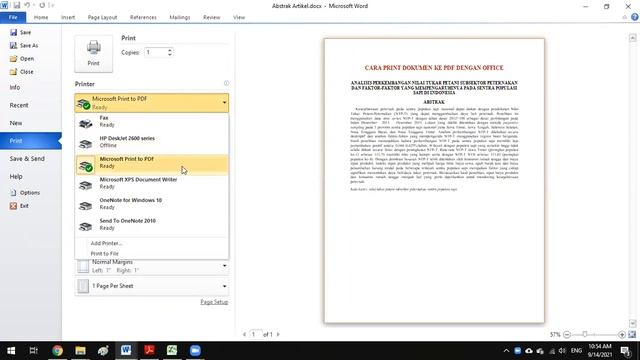The height and width of the screenshot is (360, 640).
Task: Click the Word icon on taskbar
Action: pyautogui.click(x=126, y=351)
